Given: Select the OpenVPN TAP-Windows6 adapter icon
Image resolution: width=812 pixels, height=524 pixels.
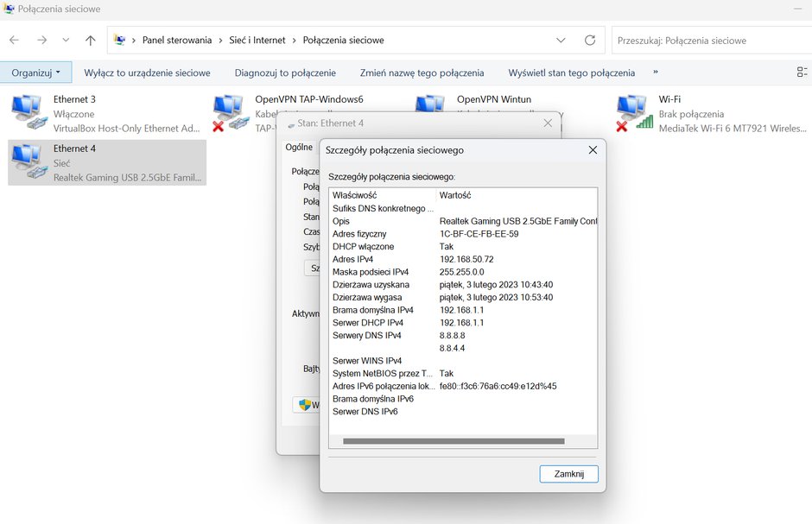Looking at the screenshot, I should coord(228,112).
